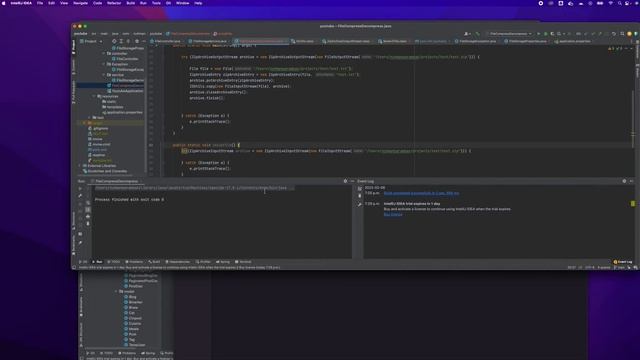Open the Dependencies tool tab
The height and width of the screenshot is (360, 640).
click(178, 262)
